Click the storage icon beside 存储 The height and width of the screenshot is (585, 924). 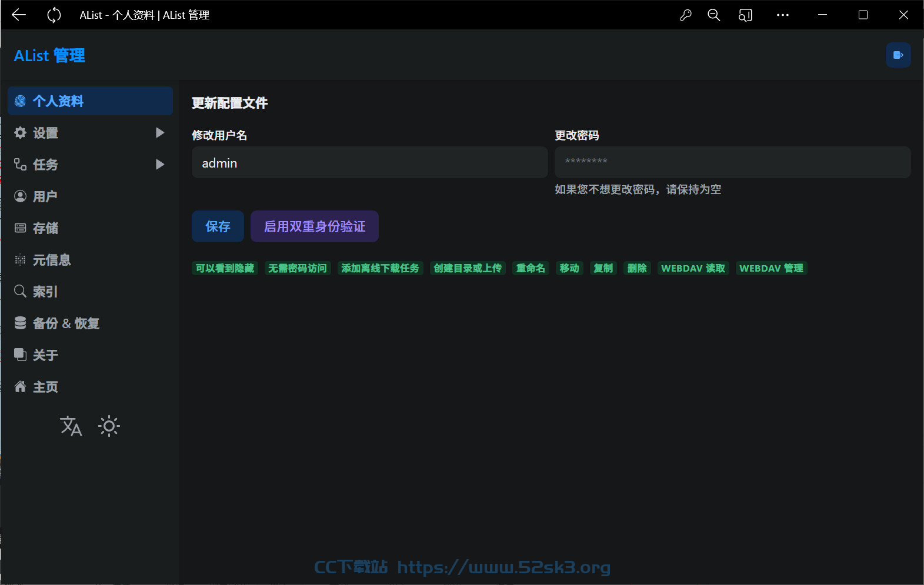pos(20,228)
